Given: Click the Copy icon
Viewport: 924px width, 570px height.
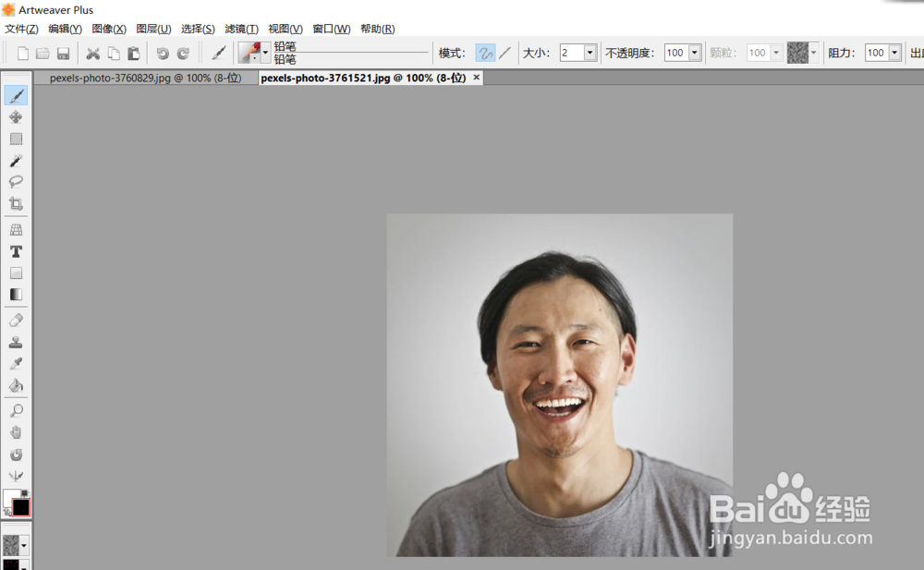Looking at the screenshot, I should click(114, 54).
